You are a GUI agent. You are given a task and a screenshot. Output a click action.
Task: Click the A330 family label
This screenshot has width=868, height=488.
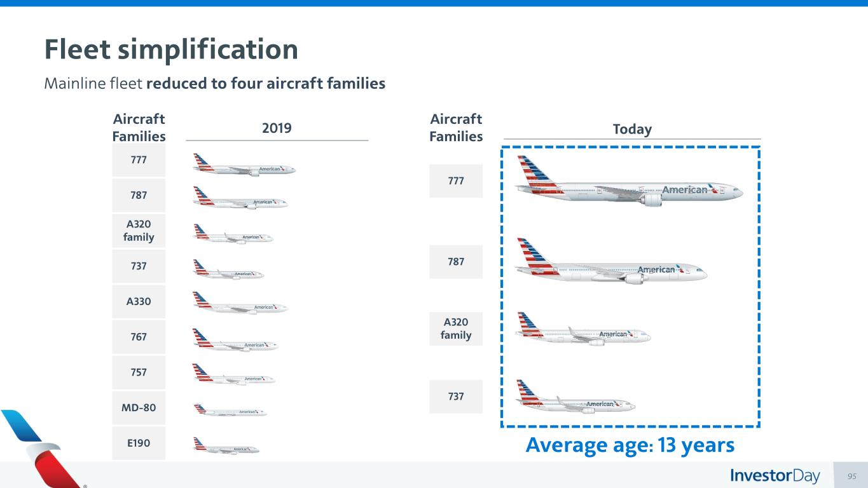139,301
